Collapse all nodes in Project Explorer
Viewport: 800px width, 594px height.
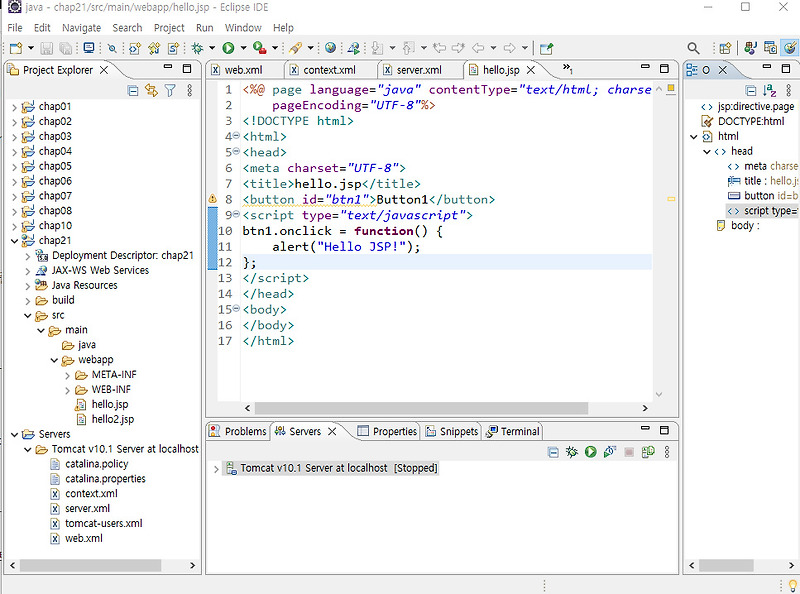point(133,90)
